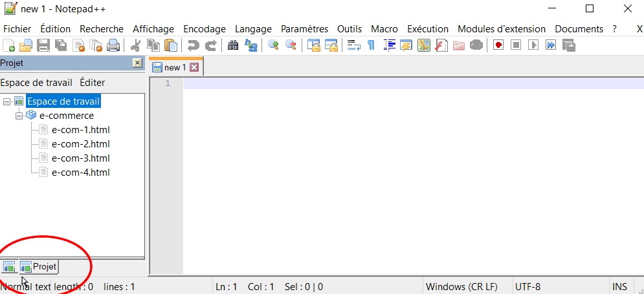Viewport: 644px width, 294px height.
Task: Create a new document with toolbar icon
Action: 8,45
